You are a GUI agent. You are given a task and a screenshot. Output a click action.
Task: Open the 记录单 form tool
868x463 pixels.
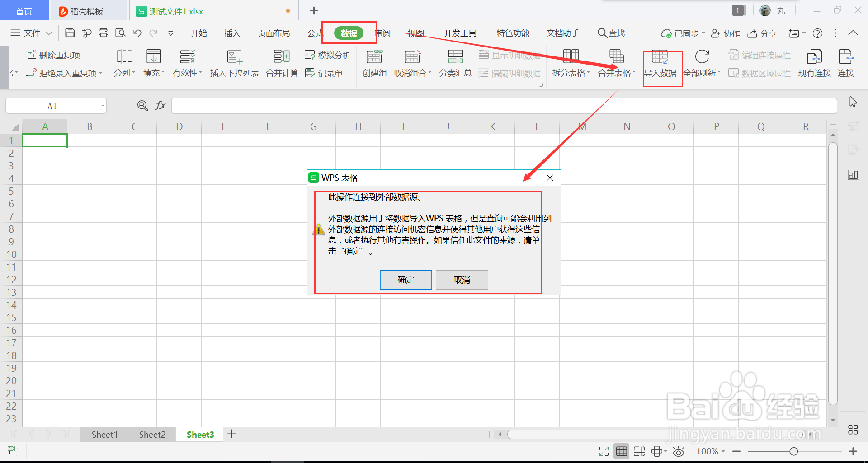coord(324,73)
